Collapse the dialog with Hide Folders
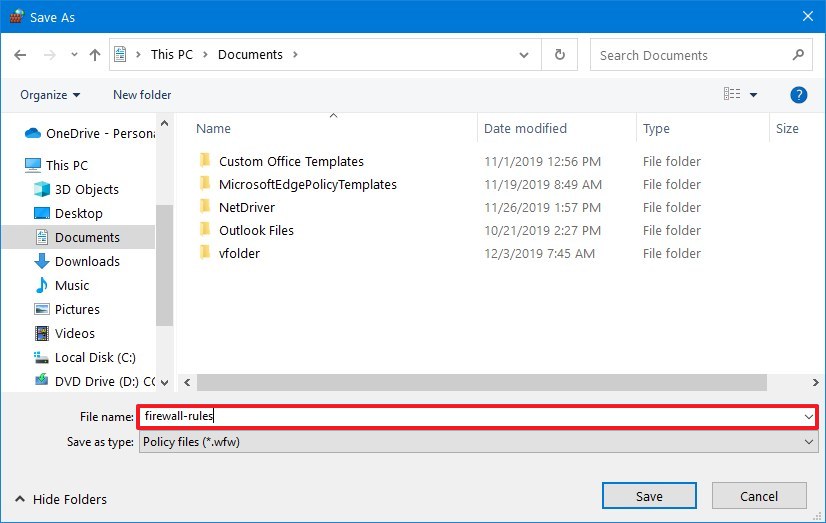 (x=60, y=499)
